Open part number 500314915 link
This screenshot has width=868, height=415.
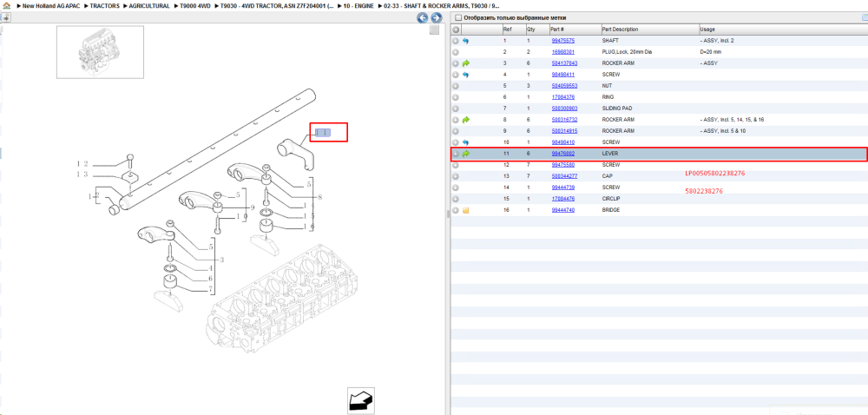565,131
